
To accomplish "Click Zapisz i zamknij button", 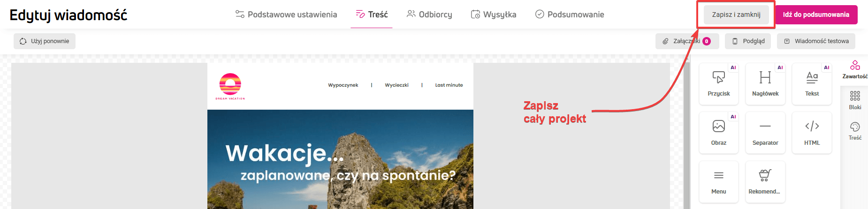I will (736, 15).
